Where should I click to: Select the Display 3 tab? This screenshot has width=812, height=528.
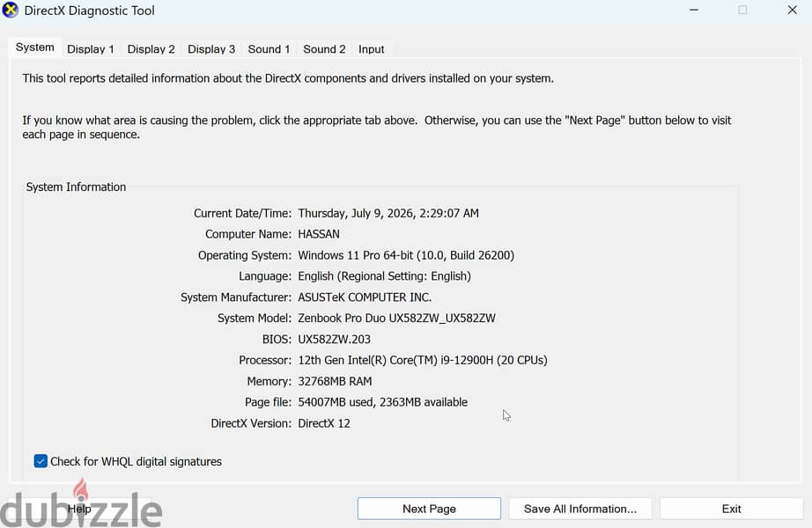pos(211,49)
